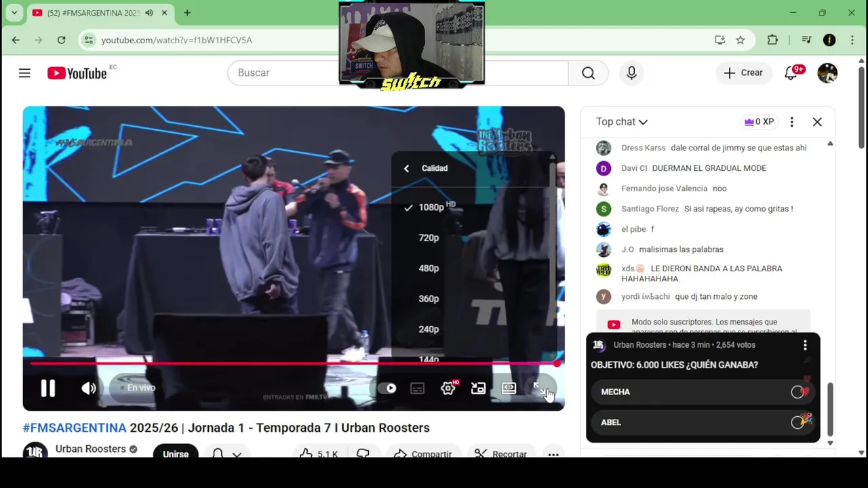Screen dimensions: 868x488
Task: Expand the Top chat dropdown
Action: (x=622, y=122)
